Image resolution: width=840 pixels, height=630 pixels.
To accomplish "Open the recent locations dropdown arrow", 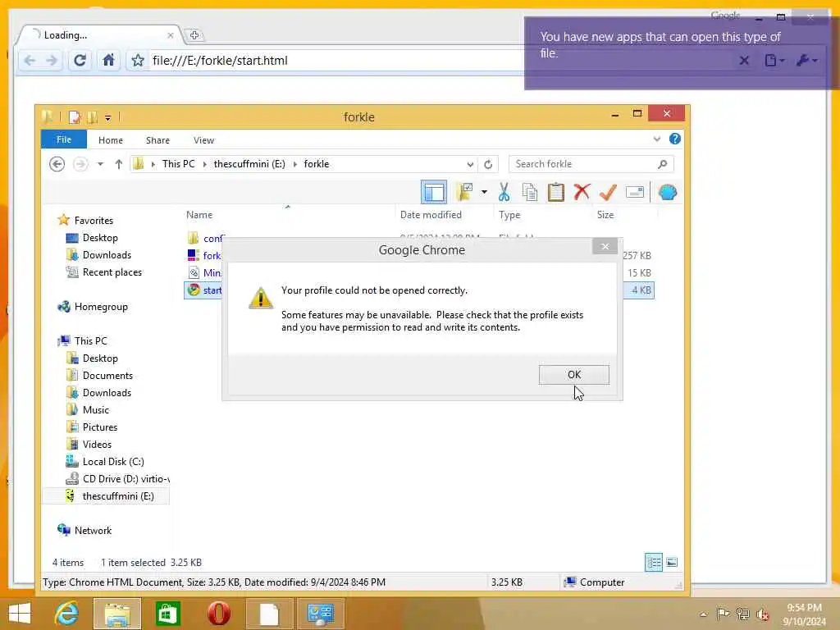I will coord(100,164).
